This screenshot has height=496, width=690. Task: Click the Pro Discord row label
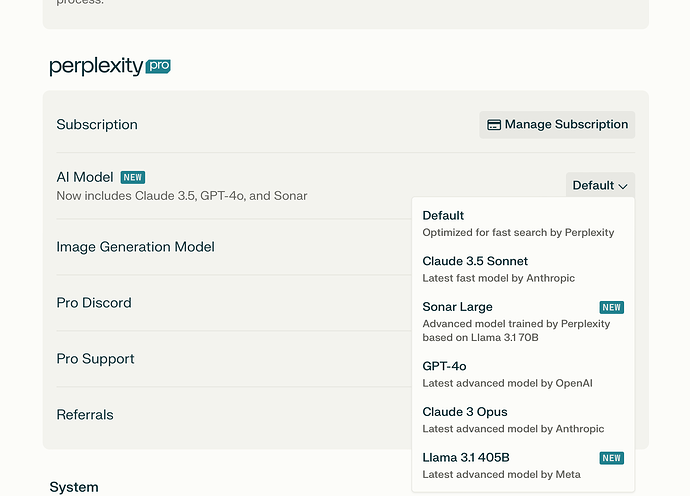[x=94, y=303]
